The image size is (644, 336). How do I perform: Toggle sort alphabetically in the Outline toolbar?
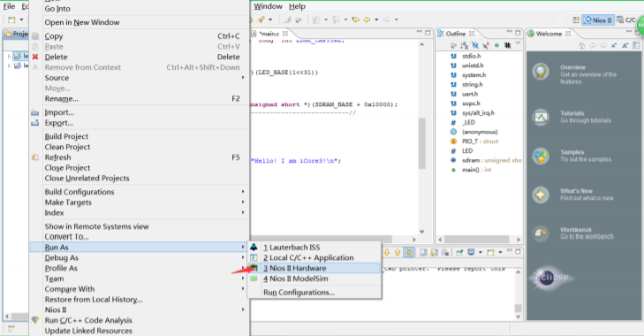(x=465, y=45)
